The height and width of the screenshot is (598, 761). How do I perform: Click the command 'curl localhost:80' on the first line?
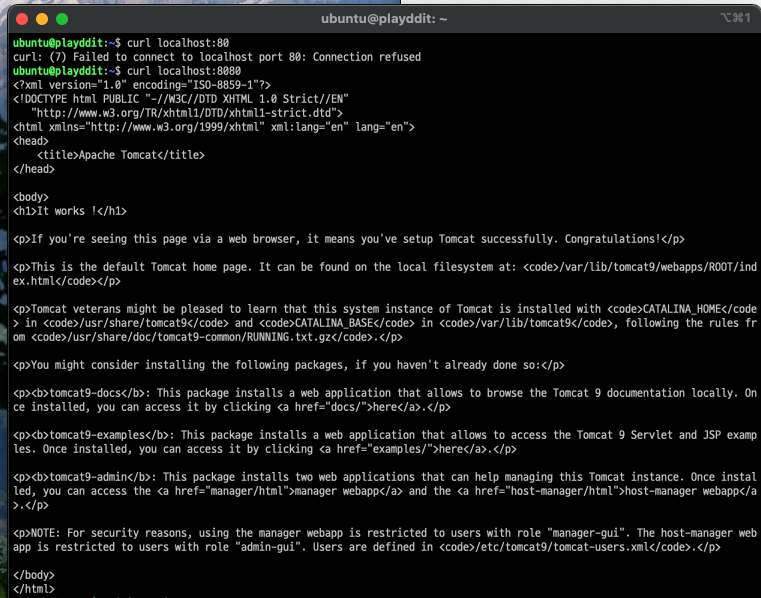[x=178, y=43]
